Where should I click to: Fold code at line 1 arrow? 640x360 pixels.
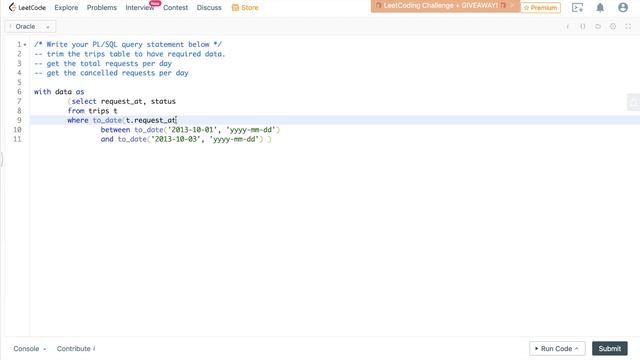[25, 44]
